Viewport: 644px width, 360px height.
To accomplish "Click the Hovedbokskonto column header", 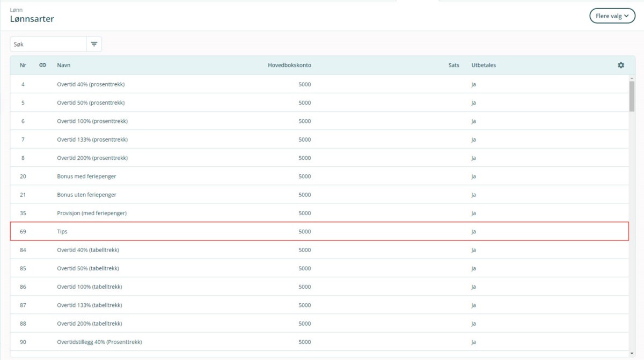I will click(289, 65).
